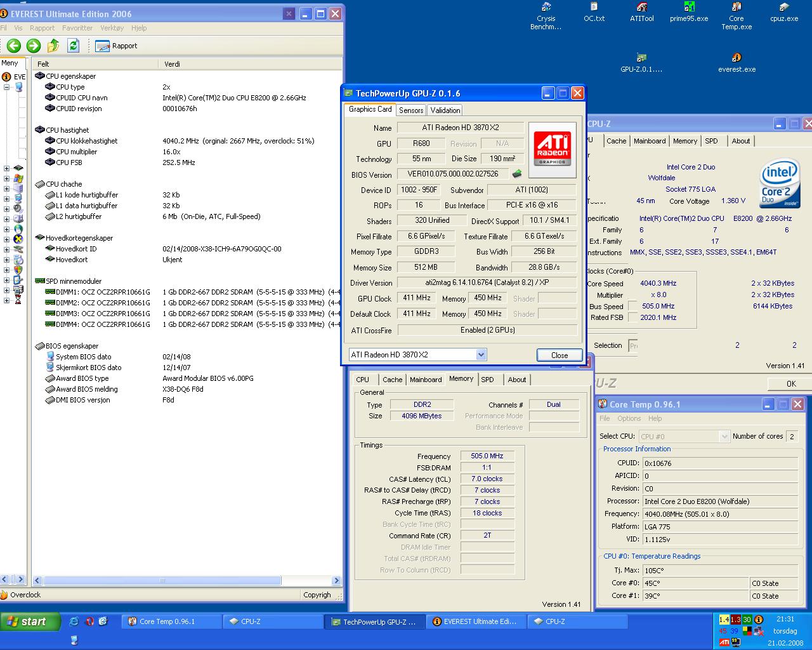Image resolution: width=812 pixels, height=650 pixels.
Task: Switch to Validation tab in GPU-Z
Action: point(445,110)
